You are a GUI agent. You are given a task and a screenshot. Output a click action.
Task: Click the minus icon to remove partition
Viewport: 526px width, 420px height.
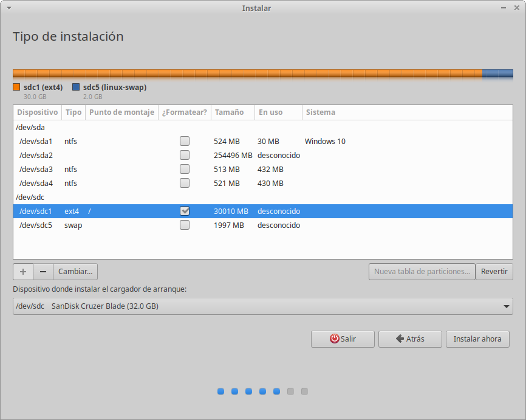43,271
